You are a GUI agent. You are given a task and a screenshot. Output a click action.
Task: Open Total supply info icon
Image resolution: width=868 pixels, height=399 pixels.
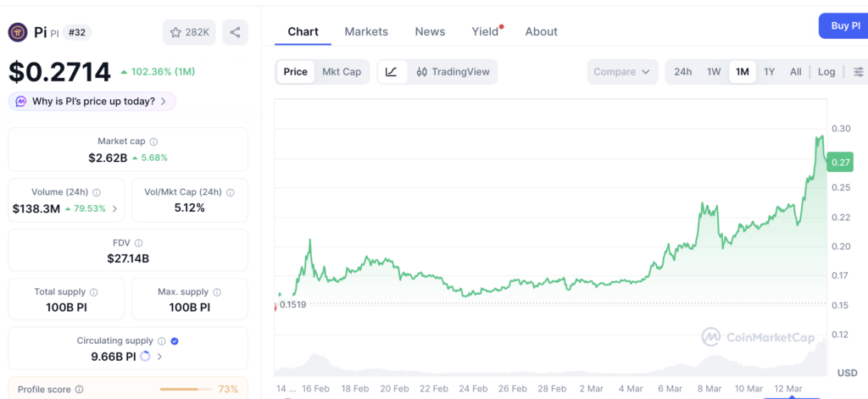click(94, 292)
